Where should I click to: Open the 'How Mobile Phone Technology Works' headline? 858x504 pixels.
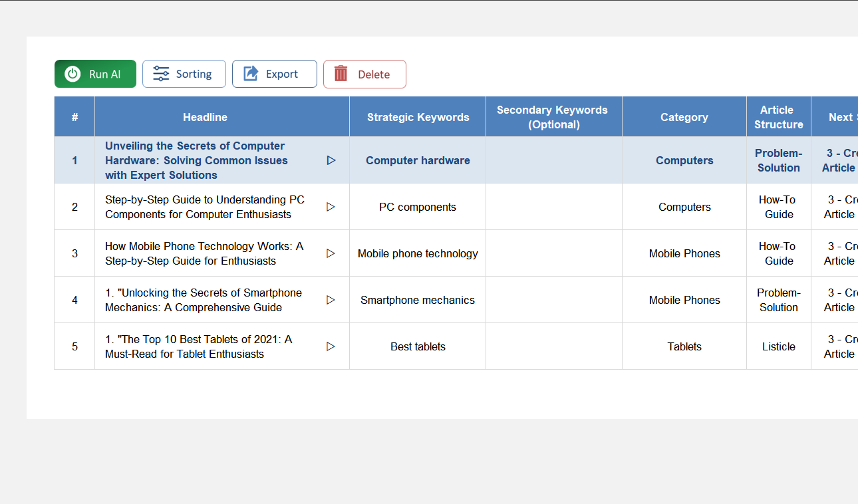pyautogui.click(x=204, y=253)
